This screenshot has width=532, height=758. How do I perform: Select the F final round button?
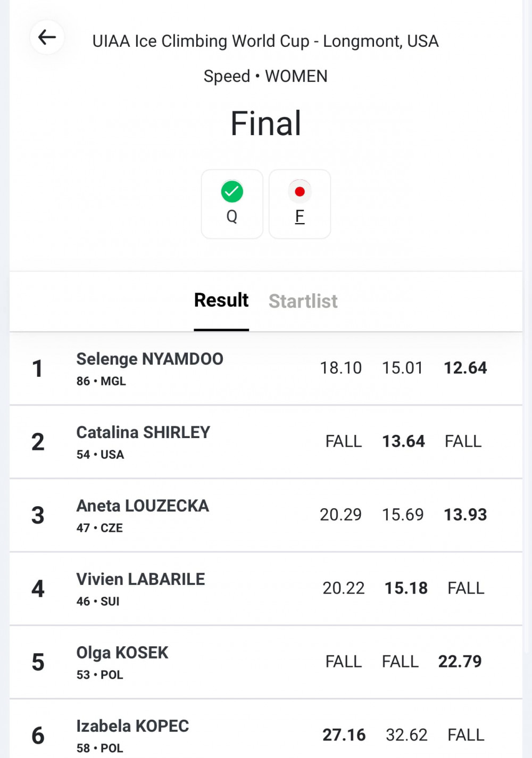300,204
